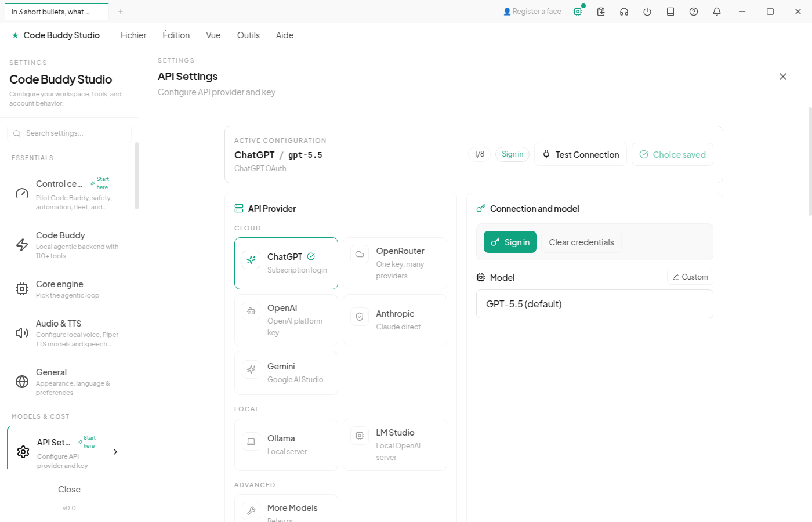Click the Ollama laptop icon
812x522 pixels.
(x=251, y=441)
